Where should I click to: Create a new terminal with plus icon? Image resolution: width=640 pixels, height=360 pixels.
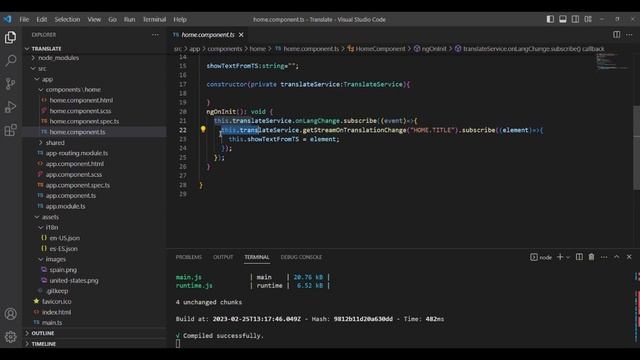coord(560,257)
